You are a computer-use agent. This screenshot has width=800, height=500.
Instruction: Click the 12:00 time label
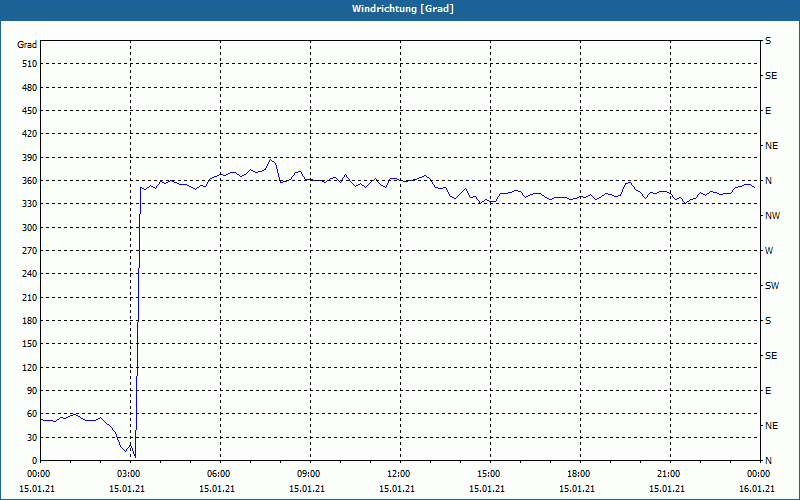(x=397, y=474)
